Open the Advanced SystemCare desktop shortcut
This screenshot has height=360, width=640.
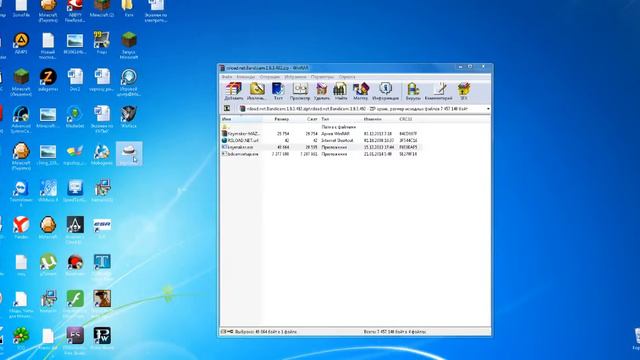20,119
